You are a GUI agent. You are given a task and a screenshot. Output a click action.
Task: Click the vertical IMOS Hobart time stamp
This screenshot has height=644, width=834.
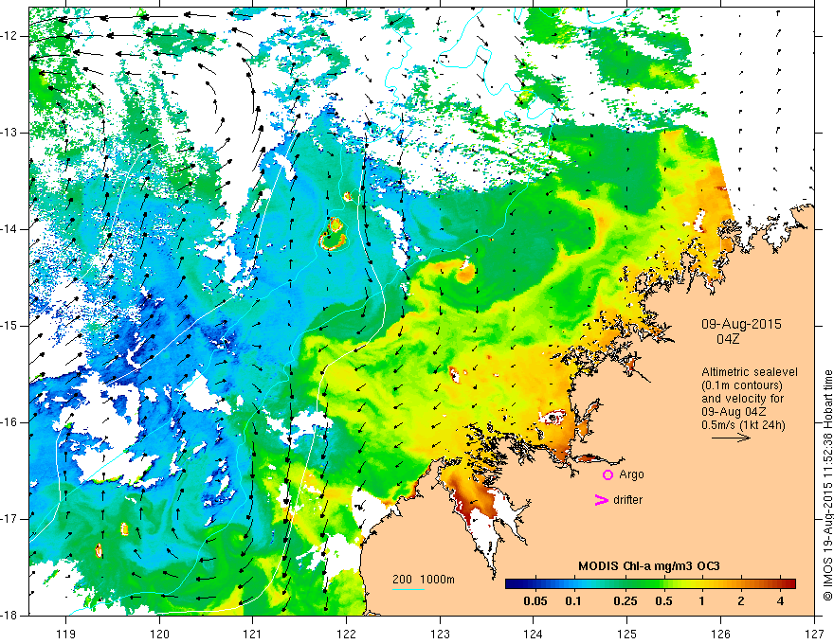(x=827, y=486)
